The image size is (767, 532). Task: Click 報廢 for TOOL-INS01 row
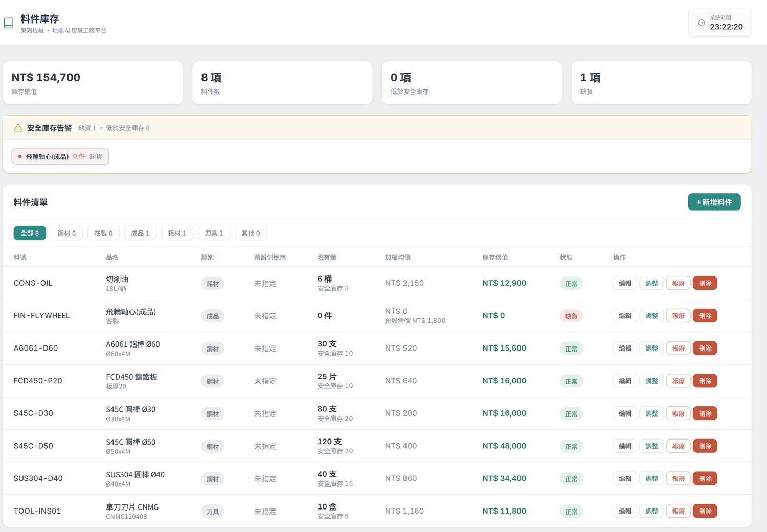point(678,511)
